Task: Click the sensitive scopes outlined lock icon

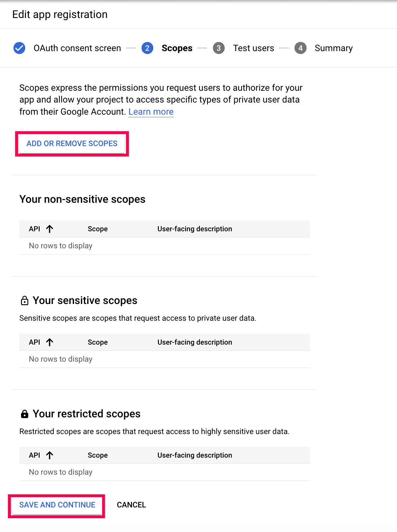Action: pos(25,301)
